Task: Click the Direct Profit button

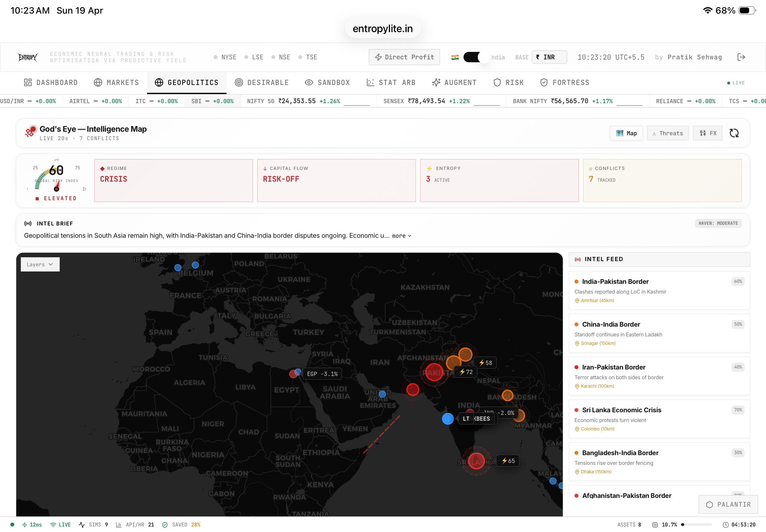Action: [404, 57]
